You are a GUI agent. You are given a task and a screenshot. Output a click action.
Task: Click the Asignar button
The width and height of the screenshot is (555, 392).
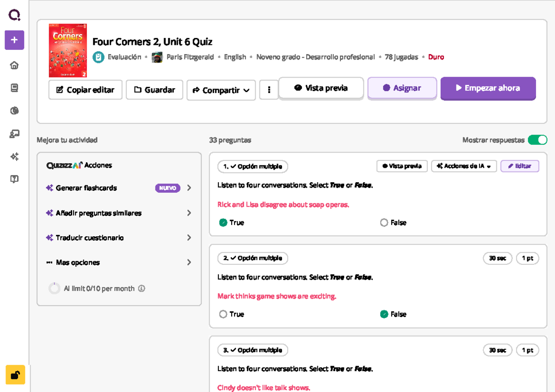coord(402,88)
